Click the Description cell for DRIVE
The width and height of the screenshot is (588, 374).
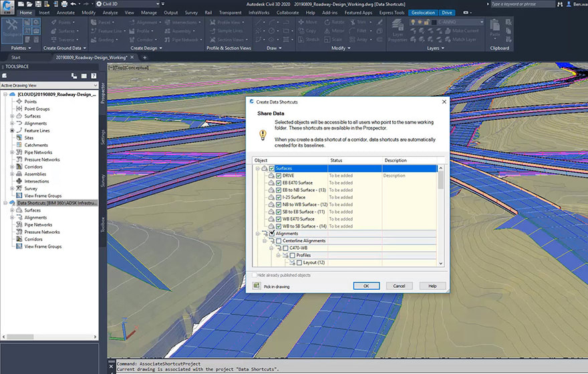click(410, 176)
